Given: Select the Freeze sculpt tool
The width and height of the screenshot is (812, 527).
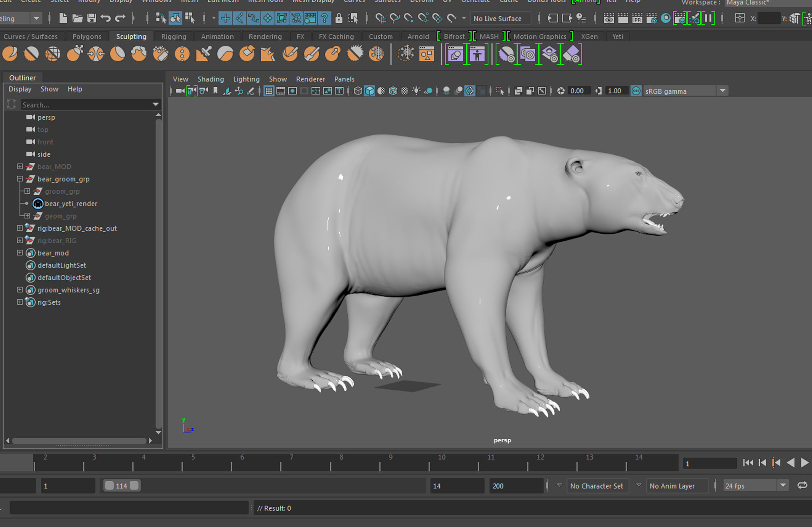Looking at the screenshot, I should click(x=376, y=54).
